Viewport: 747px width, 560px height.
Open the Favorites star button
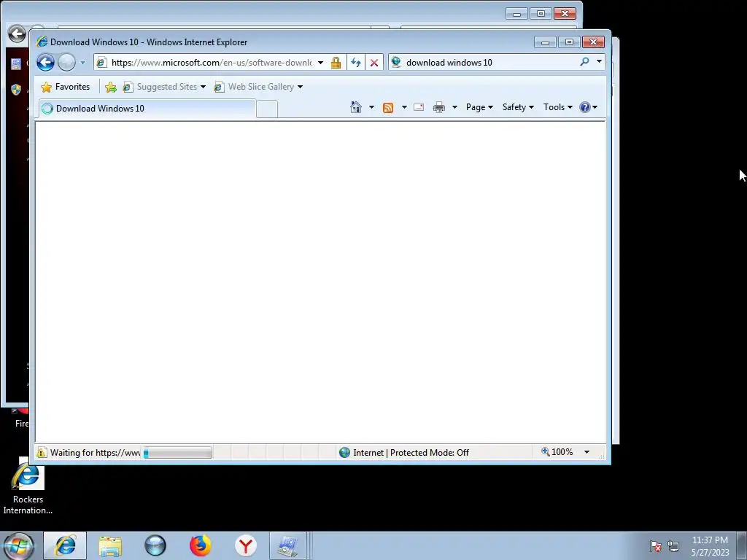click(x=65, y=87)
